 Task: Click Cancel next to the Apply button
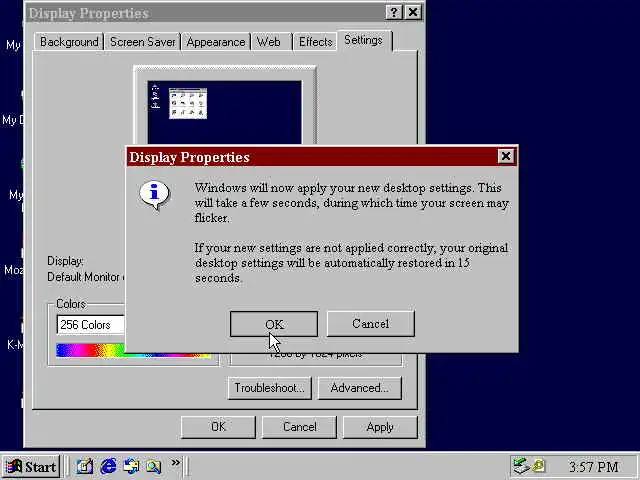click(299, 427)
